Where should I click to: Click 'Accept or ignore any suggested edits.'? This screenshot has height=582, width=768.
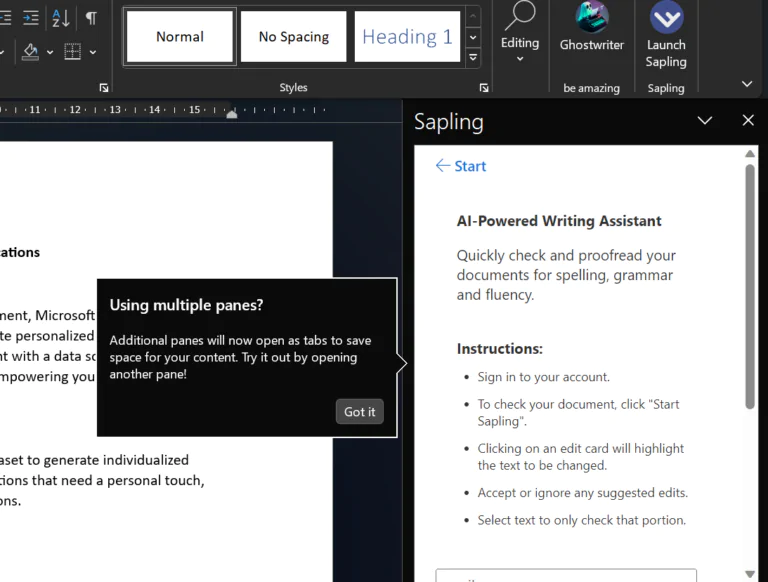pyautogui.click(x=582, y=492)
